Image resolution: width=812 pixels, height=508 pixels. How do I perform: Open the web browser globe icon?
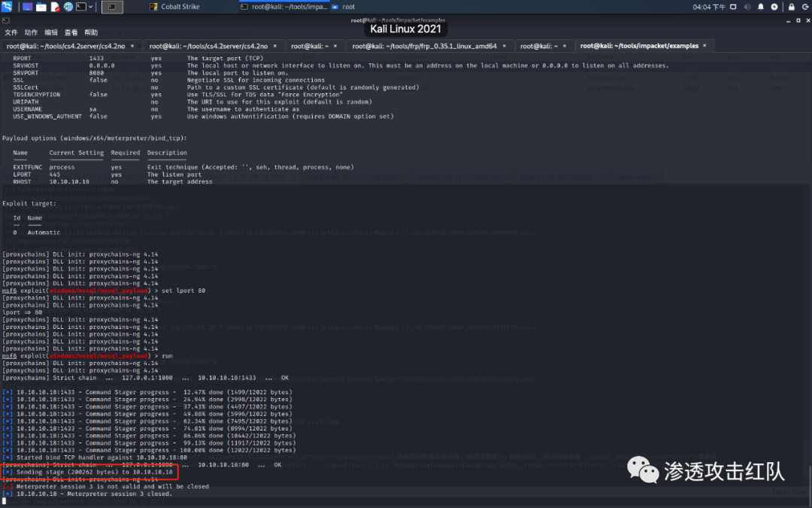tap(68, 7)
